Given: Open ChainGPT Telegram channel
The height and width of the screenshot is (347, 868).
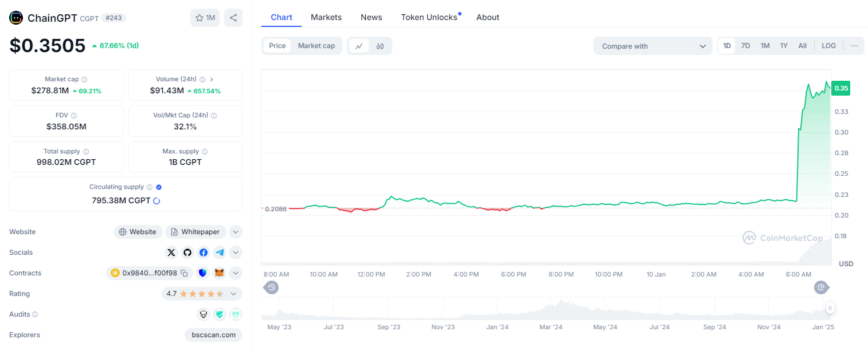Looking at the screenshot, I should point(220,253).
